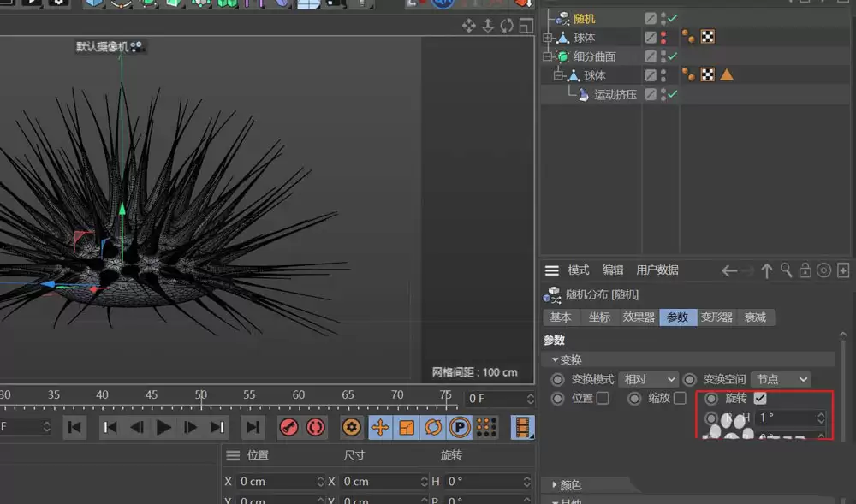The height and width of the screenshot is (504, 856).
Task: Click the point level animation dots icon
Action: [486, 427]
